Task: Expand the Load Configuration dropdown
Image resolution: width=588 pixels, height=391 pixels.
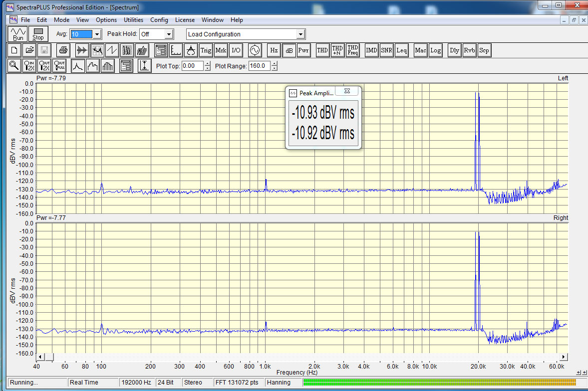Action: click(300, 34)
